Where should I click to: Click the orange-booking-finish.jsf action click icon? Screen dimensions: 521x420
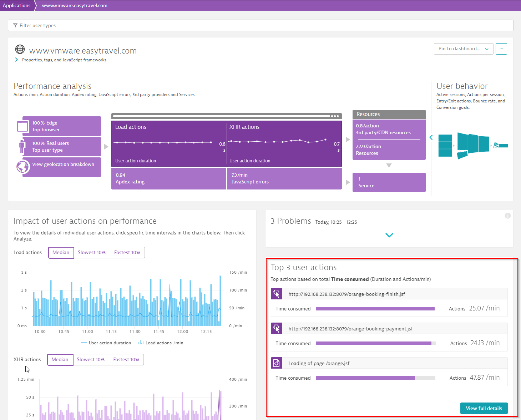point(277,294)
